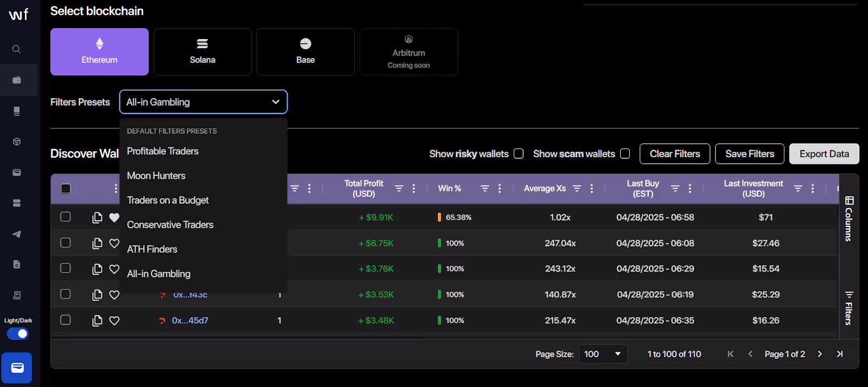Copy address of the +$3.76K wallet row
The image size is (868, 387).
pos(97,269)
